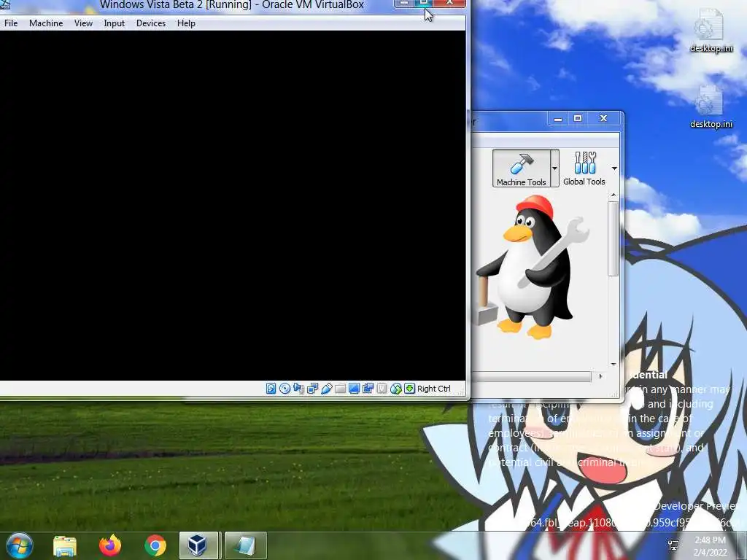This screenshot has width=747, height=560.
Task: Click the Right Ctrl host key label
Action: pos(433,389)
